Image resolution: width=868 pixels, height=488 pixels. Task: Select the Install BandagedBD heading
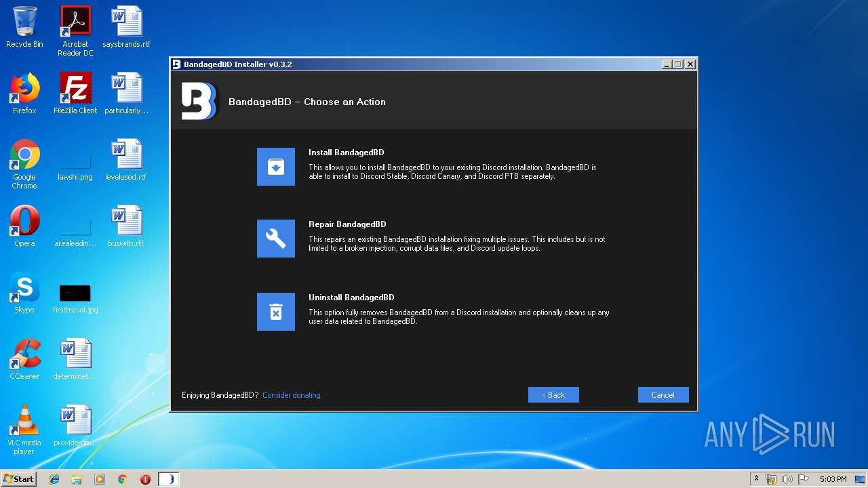point(347,152)
